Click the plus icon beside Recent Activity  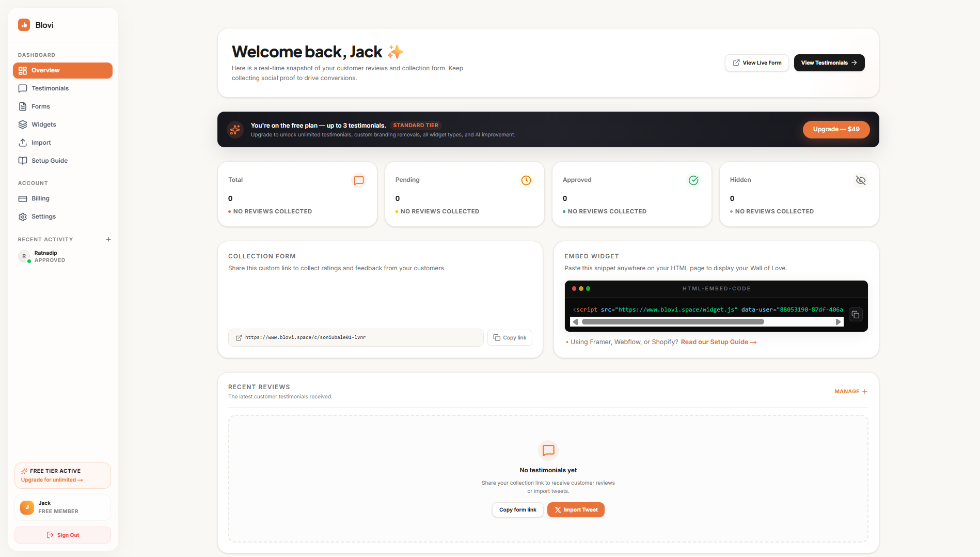pos(108,239)
